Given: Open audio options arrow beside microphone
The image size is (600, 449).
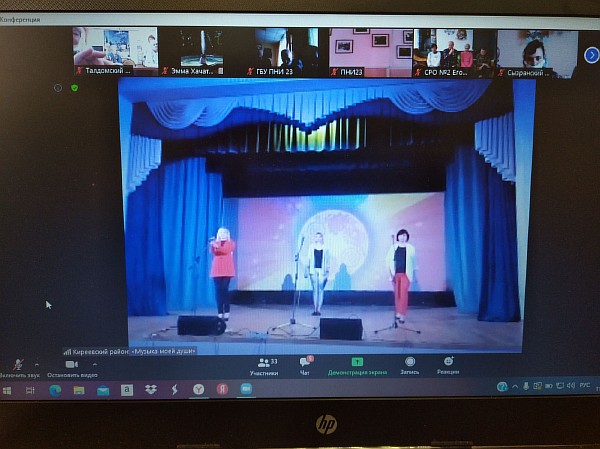Looking at the screenshot, I should (37, 364).
